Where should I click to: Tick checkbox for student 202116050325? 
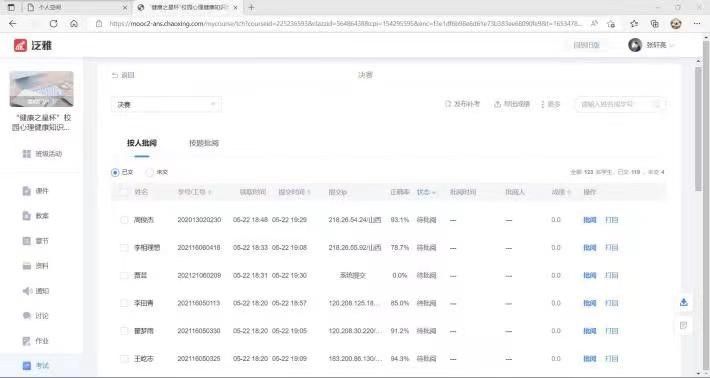[x=124, y=359]
